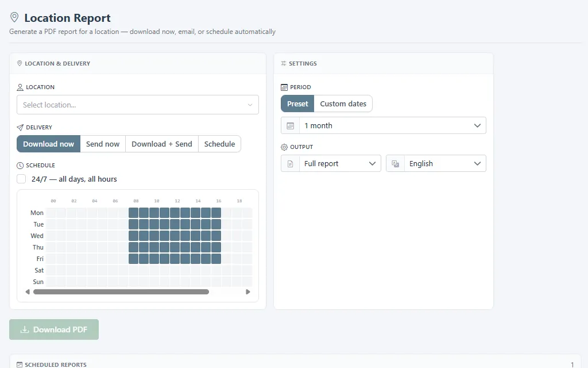Open the Select location dropdown
The image size is (588, 368).
(138, 105)
